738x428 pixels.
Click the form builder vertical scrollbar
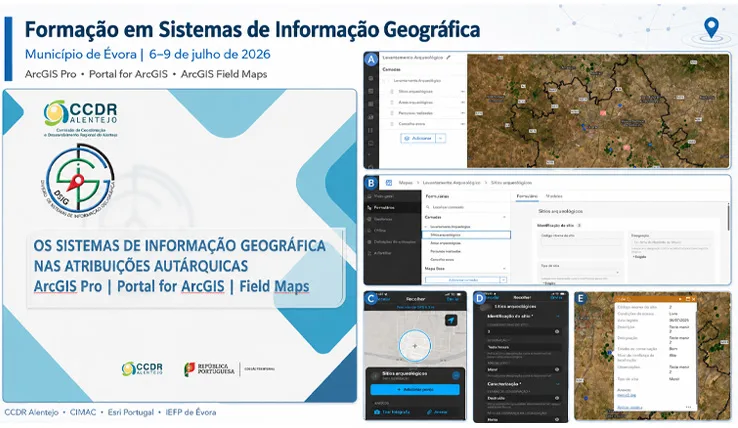728,219
